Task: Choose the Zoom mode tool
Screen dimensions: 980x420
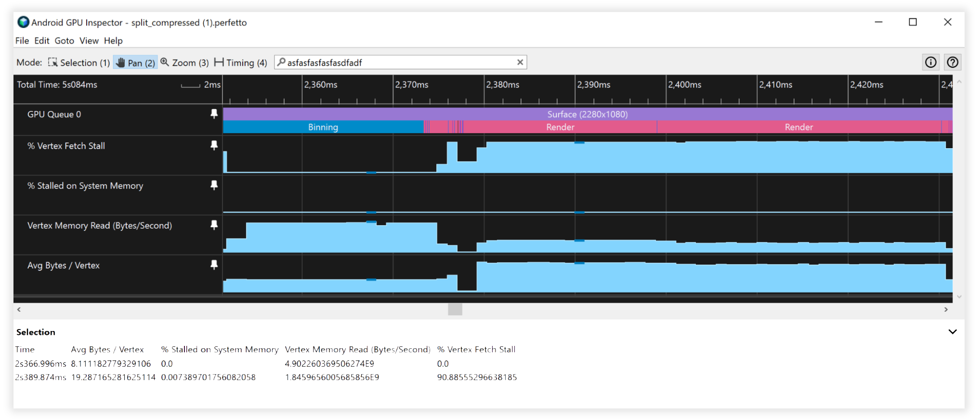Action: tap(184, 63)
